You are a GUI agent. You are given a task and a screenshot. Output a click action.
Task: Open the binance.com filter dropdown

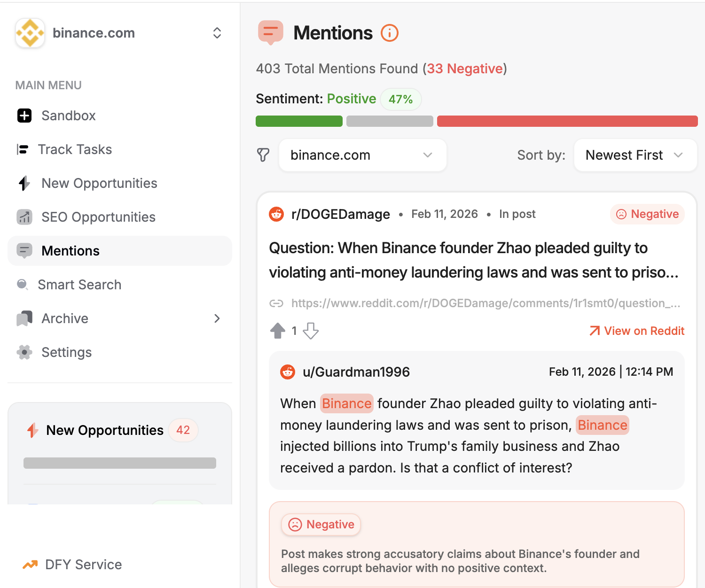click(x=362, y=155)
